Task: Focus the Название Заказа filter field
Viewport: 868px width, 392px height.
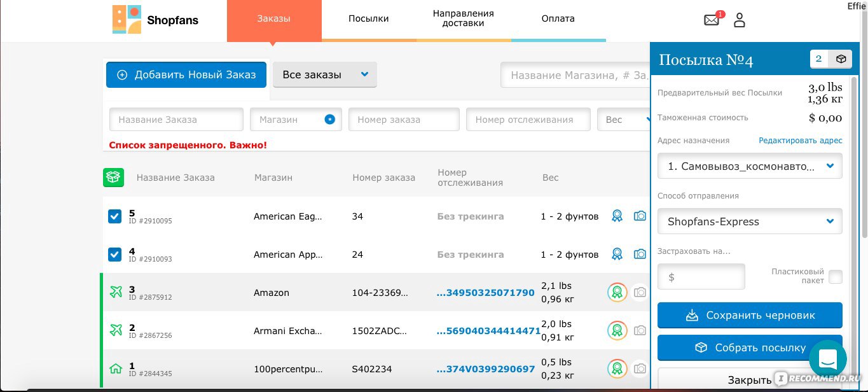Action: tap(176, 120)
